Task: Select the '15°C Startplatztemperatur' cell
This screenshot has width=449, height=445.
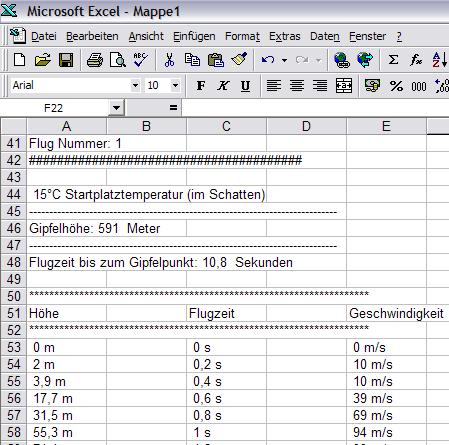Action: click(x=66, y=194)
